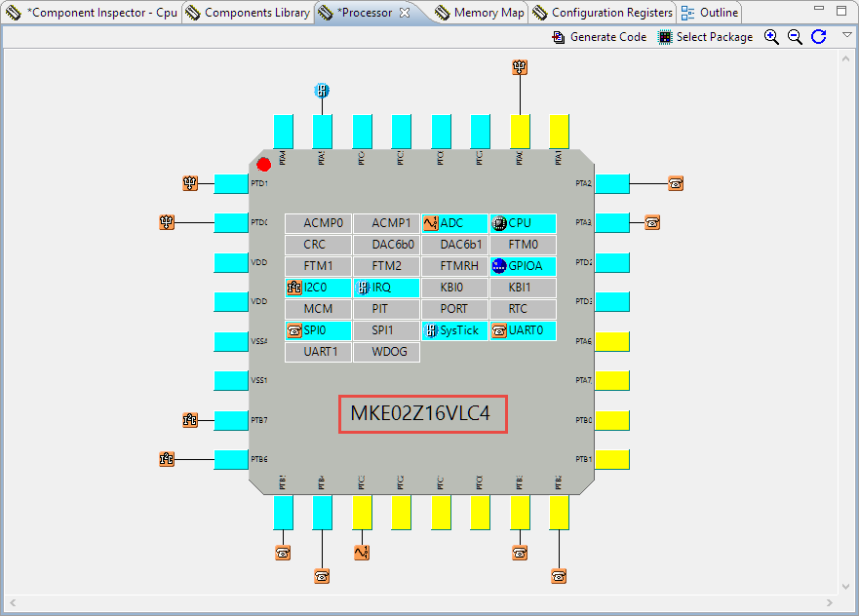
Task: Zoom in on the processor view
Action: click(x=771, y=37)
